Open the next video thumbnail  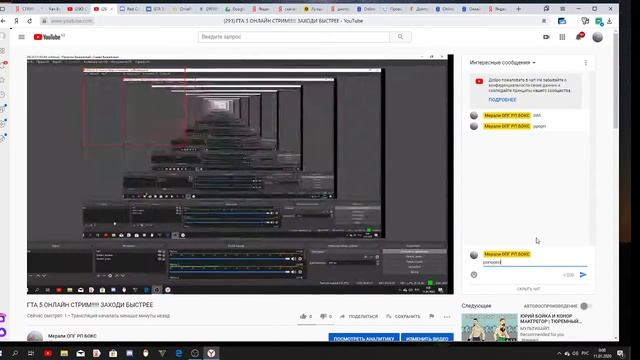pyautogui.click(x=489, y=327)
